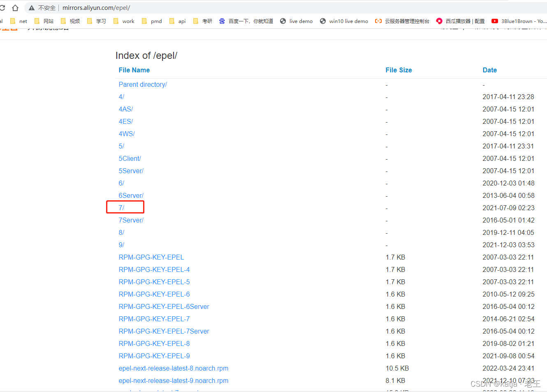Viewport: 547px width, 392px height.
Task: Click the address bar URL mirrors.aliyun.com/epel/
Action: tap(96, 8)
